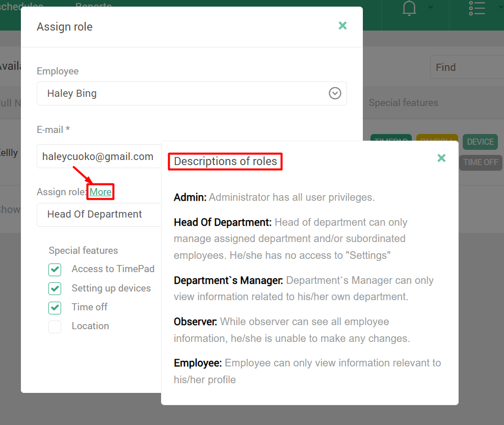Click the circled chevron in Employee field

(x=335, y=93)
